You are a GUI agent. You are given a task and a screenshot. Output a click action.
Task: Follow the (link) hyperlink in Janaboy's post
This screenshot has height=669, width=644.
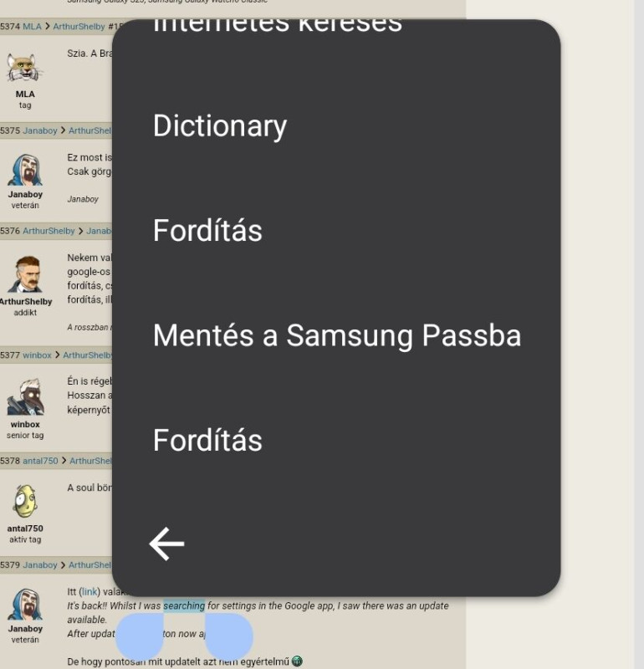89,592
